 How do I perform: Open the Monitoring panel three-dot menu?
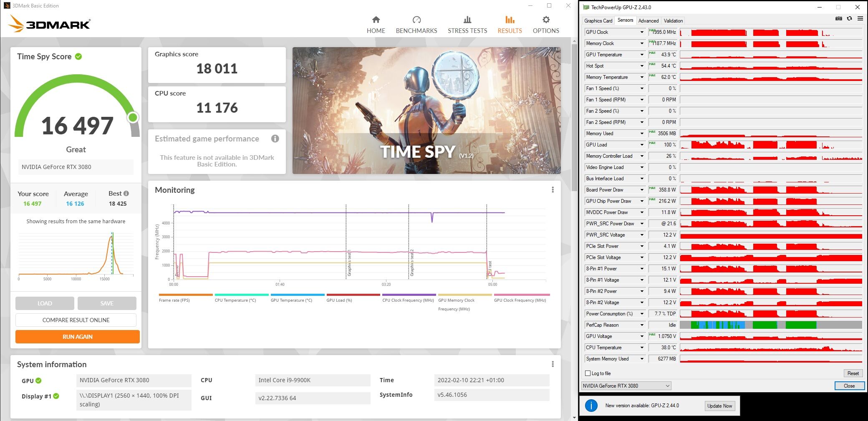tap(553, 190)
